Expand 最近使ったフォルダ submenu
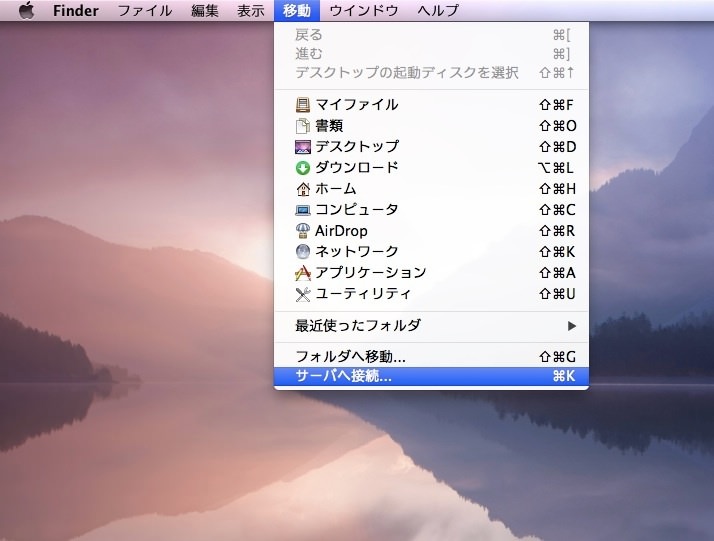714x541 pixels. 431,326
